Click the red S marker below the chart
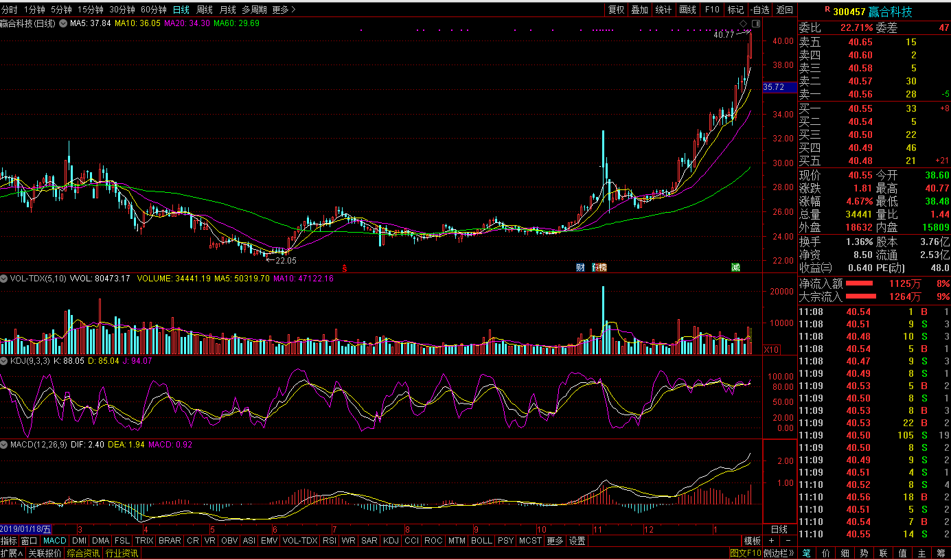This screenshot has height=560, width=951. (x=345, y=268)
